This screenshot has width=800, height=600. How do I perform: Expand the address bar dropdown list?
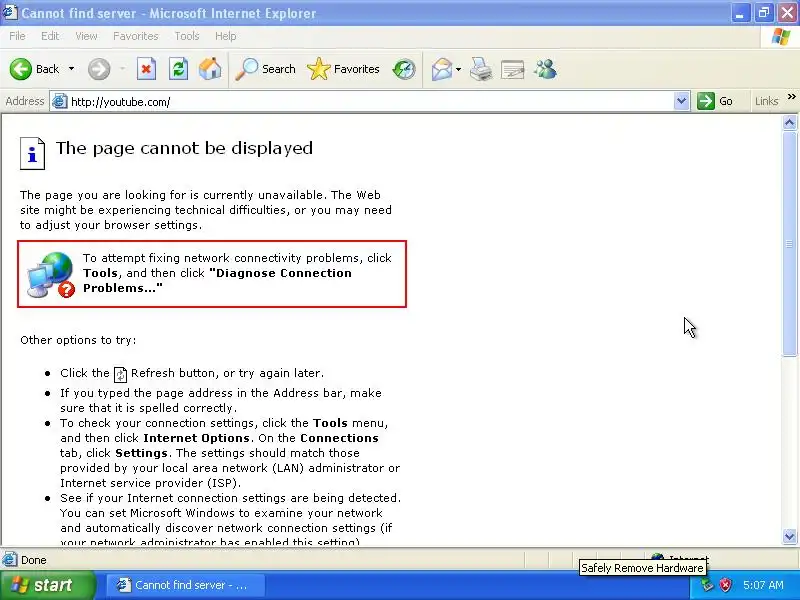682,101
